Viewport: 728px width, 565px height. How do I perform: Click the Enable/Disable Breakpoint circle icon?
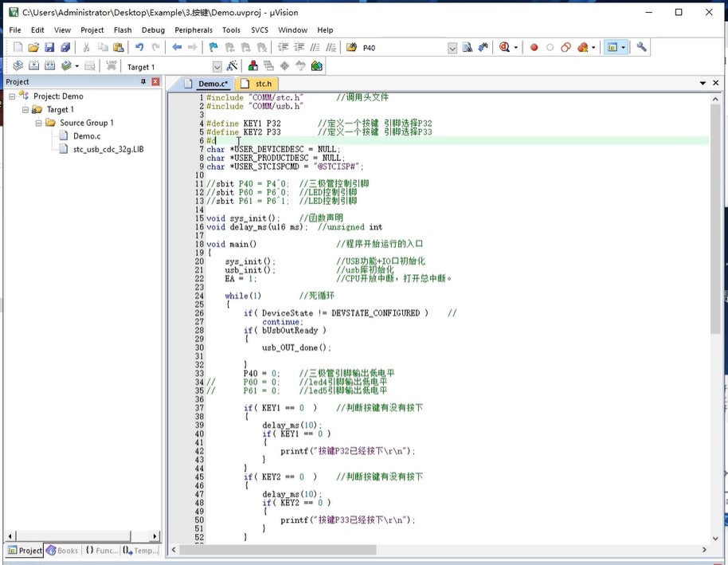[550, 47]
